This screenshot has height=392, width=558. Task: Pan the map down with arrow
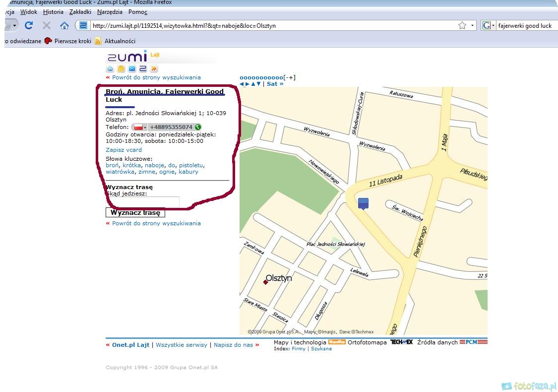(259, 84)
